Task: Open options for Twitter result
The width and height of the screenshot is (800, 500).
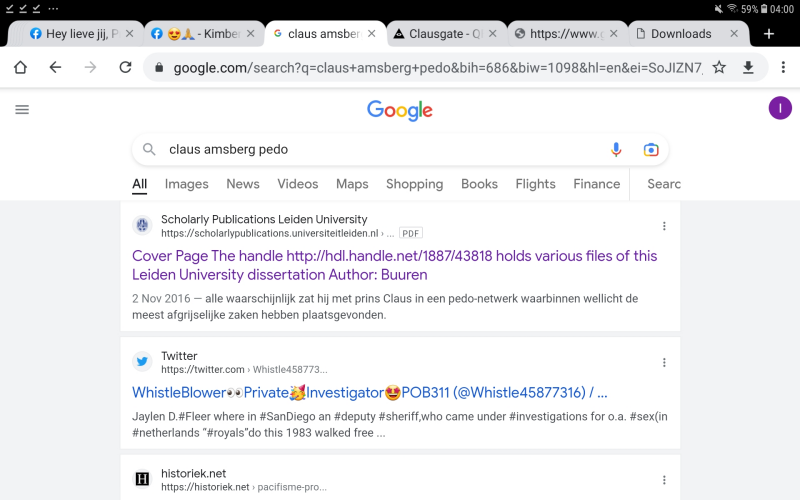Action: 664,362
